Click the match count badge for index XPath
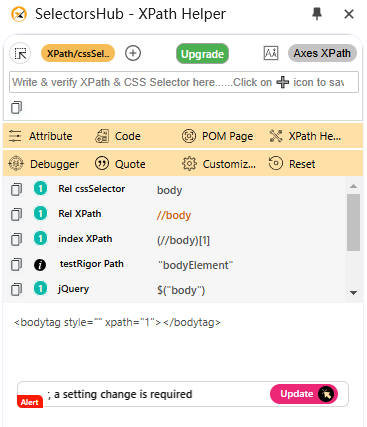367x427 pixels. 40,239
